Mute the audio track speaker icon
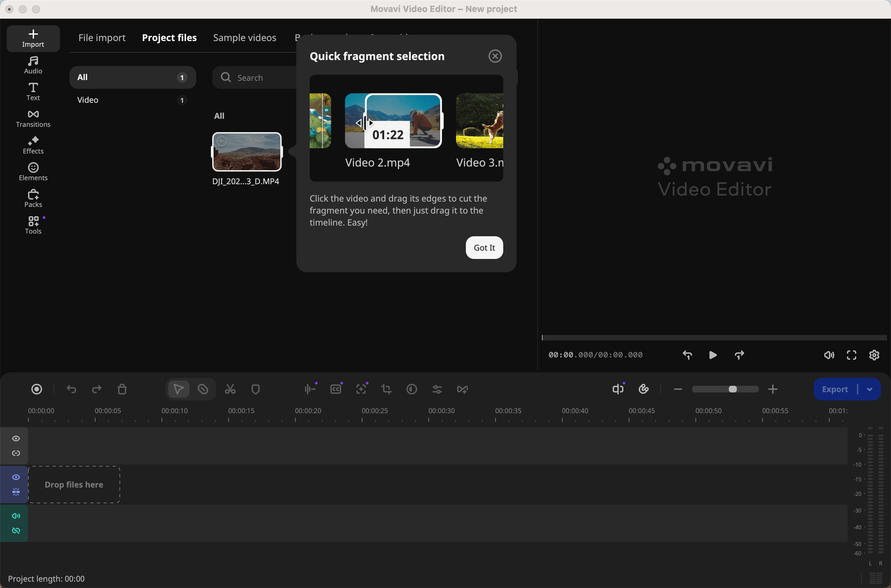 coord(16,516)
